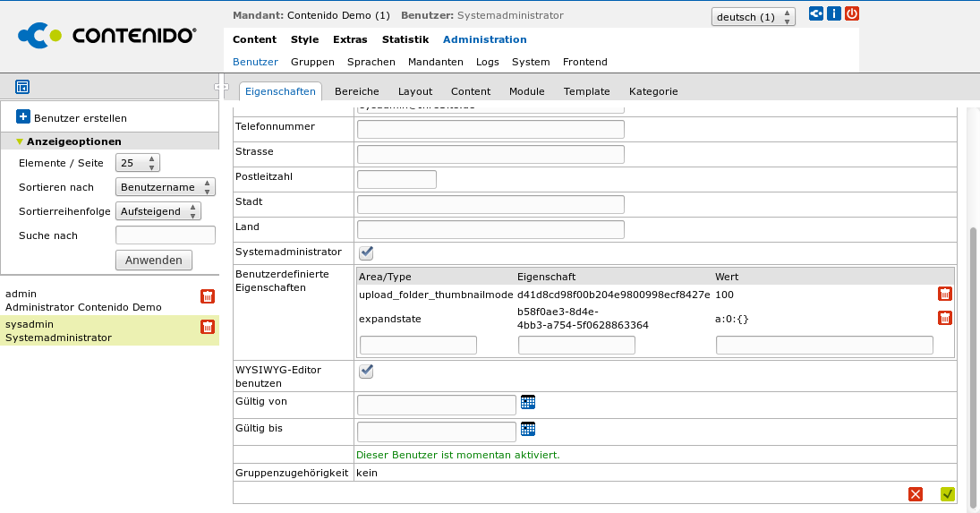Toggle the Systemadministrator checkbox
The image size is (980, 513).
click(x=366, y=252)
